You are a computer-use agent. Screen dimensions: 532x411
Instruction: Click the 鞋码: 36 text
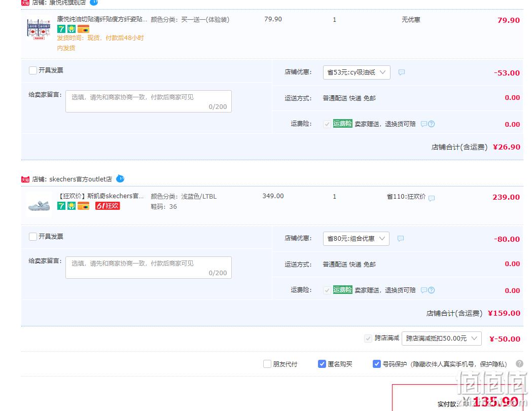click(x=163, y=207)
